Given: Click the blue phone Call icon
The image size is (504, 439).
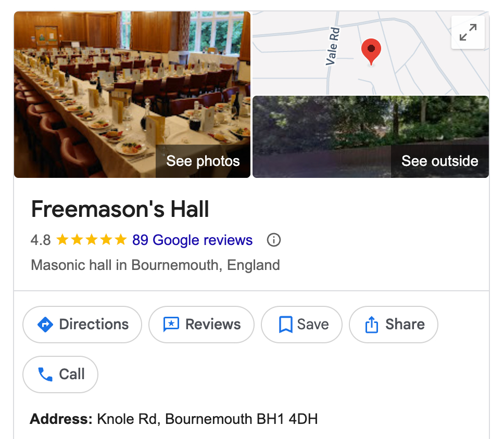Looking at the screenshot, I should (x=45, y=374).
